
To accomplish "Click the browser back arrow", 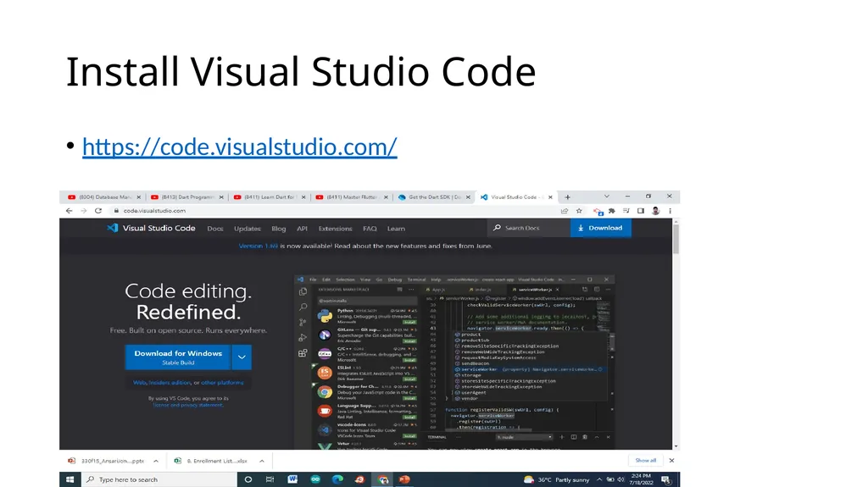I will point(69,211).
